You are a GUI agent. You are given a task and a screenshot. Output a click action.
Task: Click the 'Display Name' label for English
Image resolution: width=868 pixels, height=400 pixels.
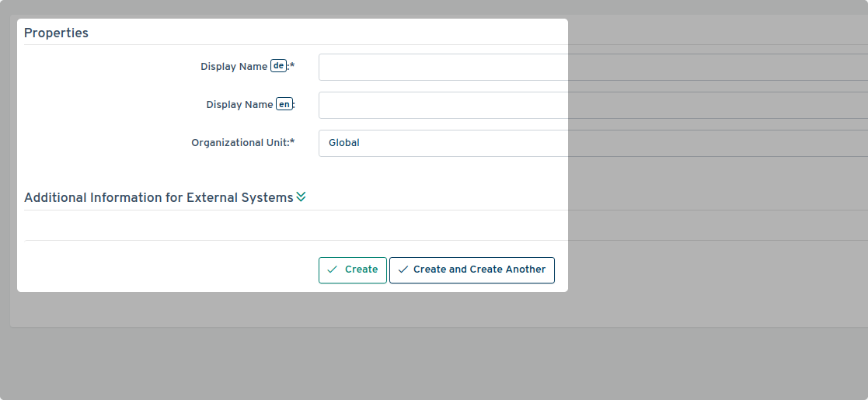[x=239, y=105]
